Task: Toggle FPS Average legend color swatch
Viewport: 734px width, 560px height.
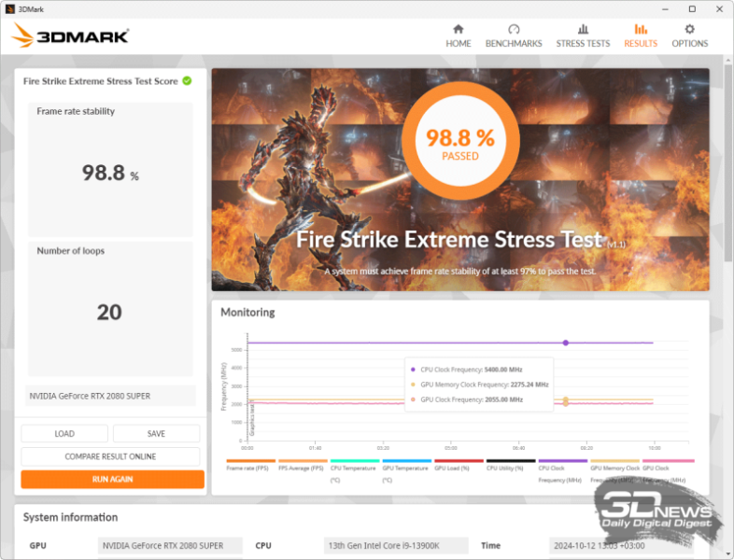Action: [302, 461]
